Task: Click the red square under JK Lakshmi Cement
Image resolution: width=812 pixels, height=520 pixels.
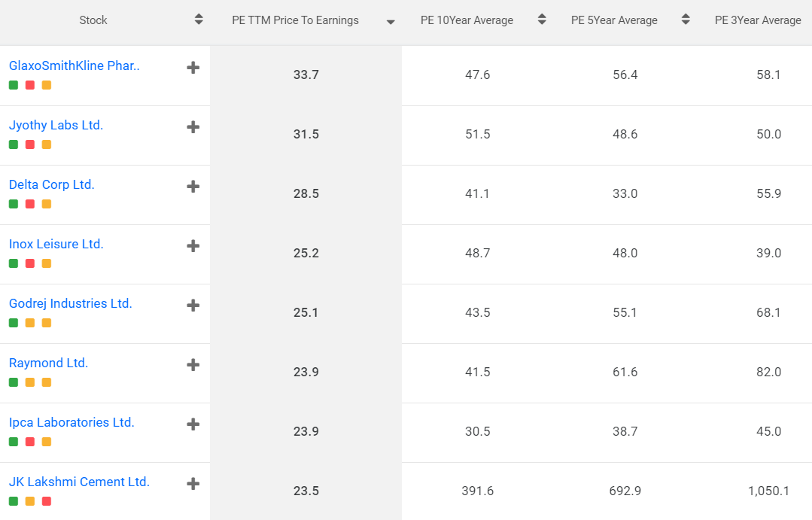Action: tap(47, 501)
